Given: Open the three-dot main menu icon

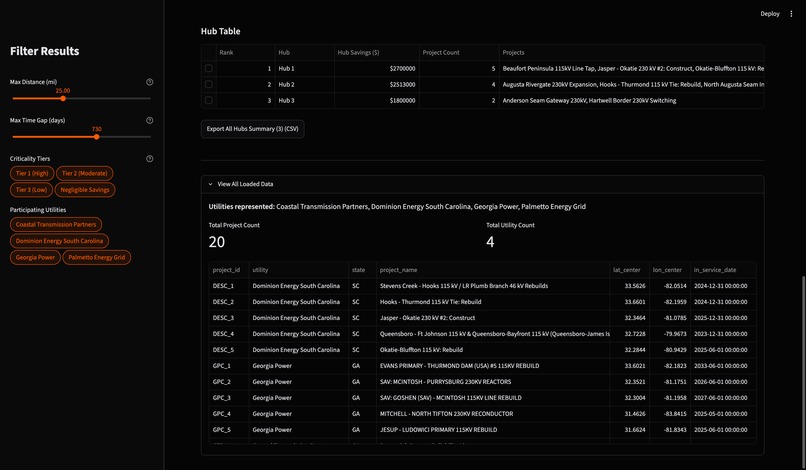Looking at the screenshot, I should coord(791,14).
